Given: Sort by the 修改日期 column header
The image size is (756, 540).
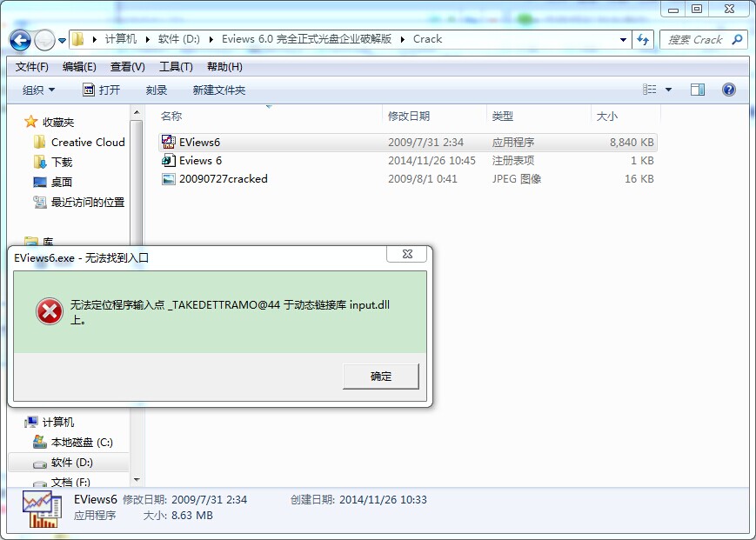Looking at the screenshot, I should point(434,116).
